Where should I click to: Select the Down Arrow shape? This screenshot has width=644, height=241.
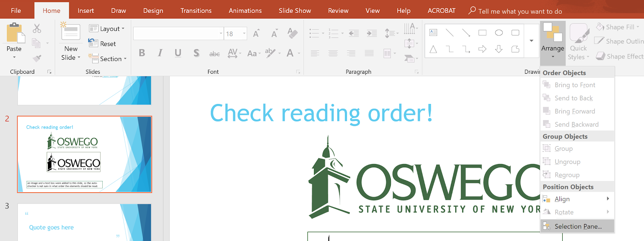pos(499,49)
